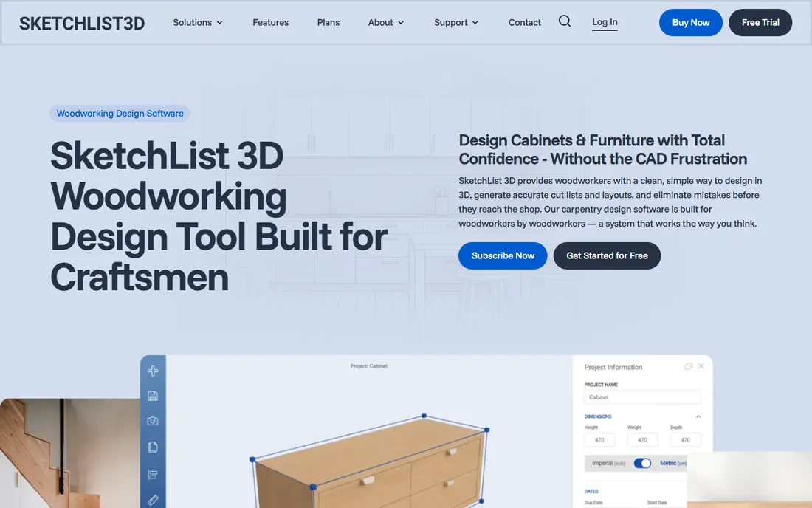Click the staircase photo thumbnail
Viewport: 812px width, 508px height.
point(70,453)
